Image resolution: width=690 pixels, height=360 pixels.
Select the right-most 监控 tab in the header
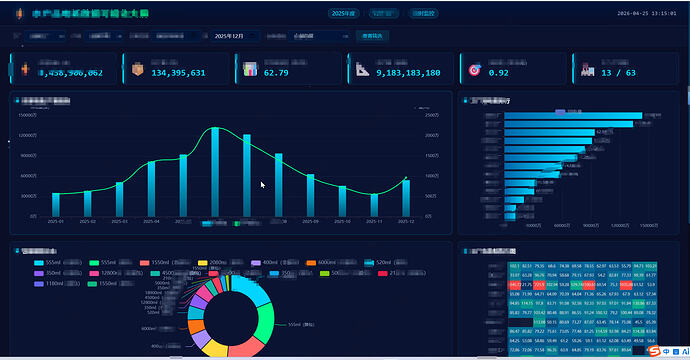423,14
